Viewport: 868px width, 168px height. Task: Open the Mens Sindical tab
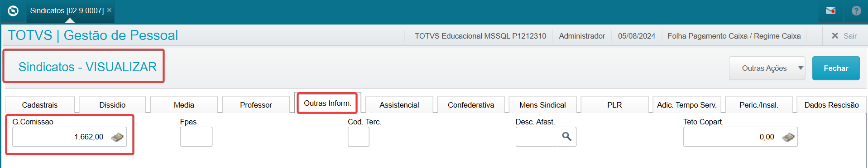coord(542,105)
